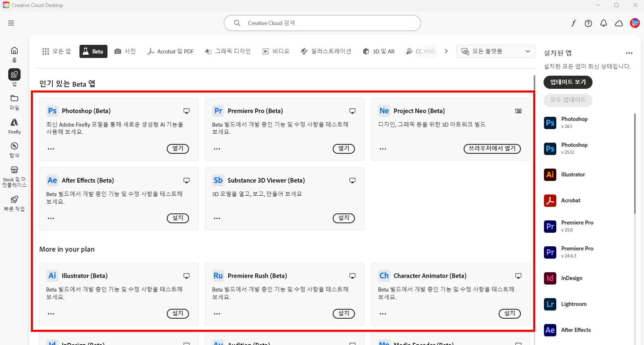Switch to 3D and AR tab

pos(379,51)
